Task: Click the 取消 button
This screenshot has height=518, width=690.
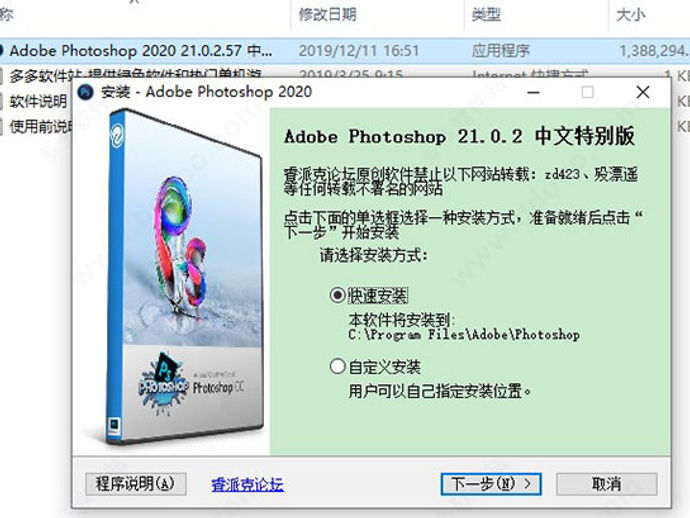Action: click(x=607, y=484)
